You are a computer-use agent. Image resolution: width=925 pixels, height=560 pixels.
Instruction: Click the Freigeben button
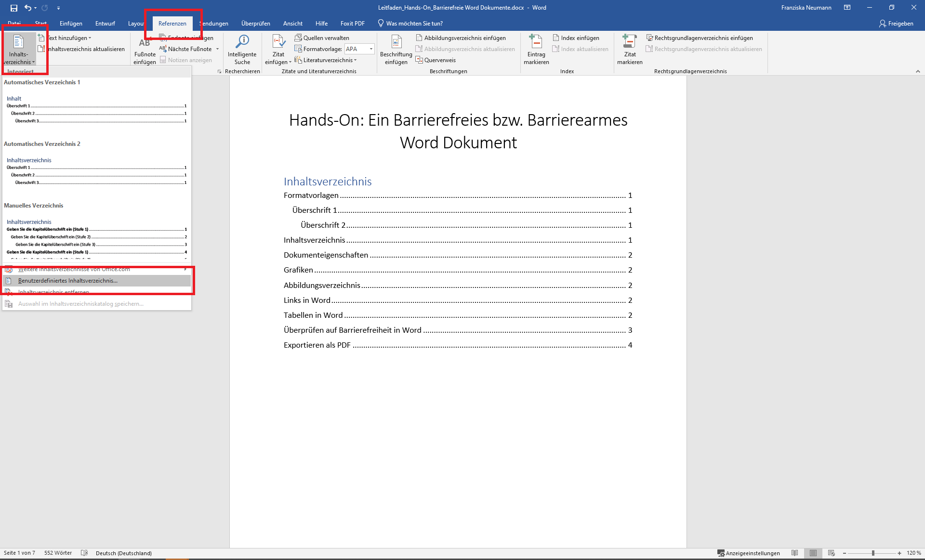click(x=896, y=23)
